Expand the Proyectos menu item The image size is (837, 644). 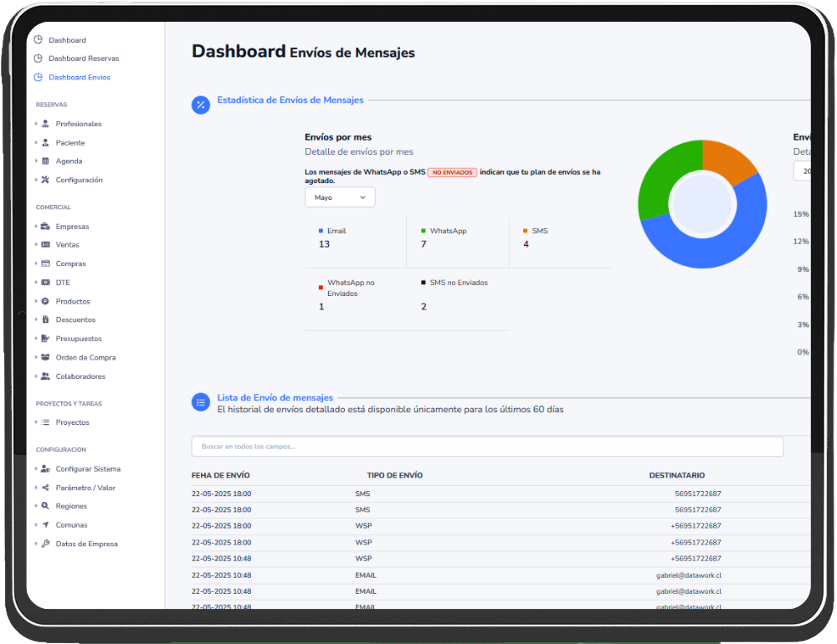coord(72,422)
